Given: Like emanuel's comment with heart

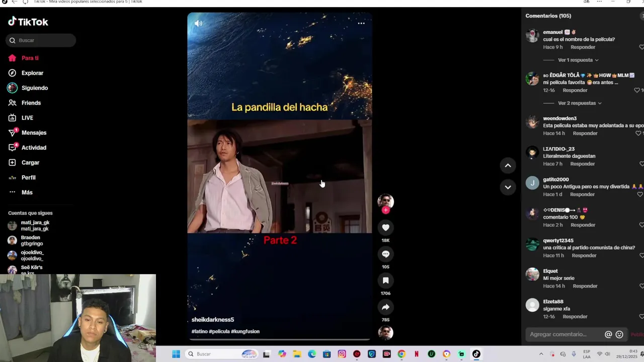Looking at the screenshot, I should (641, 47).
